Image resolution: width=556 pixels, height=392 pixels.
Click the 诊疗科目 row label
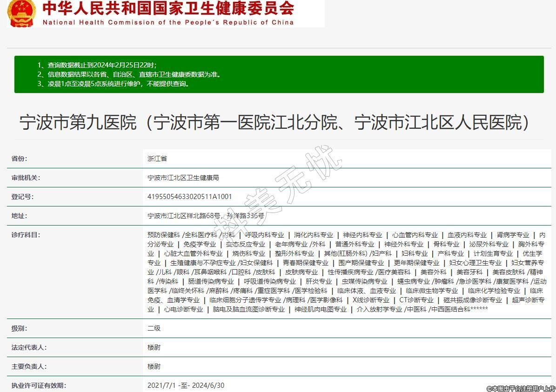coord(26,235)
